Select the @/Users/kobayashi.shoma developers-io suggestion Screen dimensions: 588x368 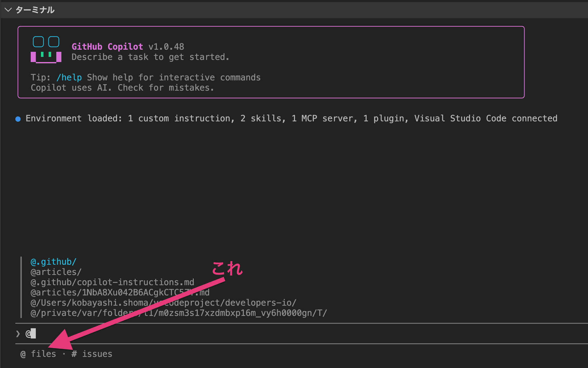pyautogui.click(x=163, y=303)
